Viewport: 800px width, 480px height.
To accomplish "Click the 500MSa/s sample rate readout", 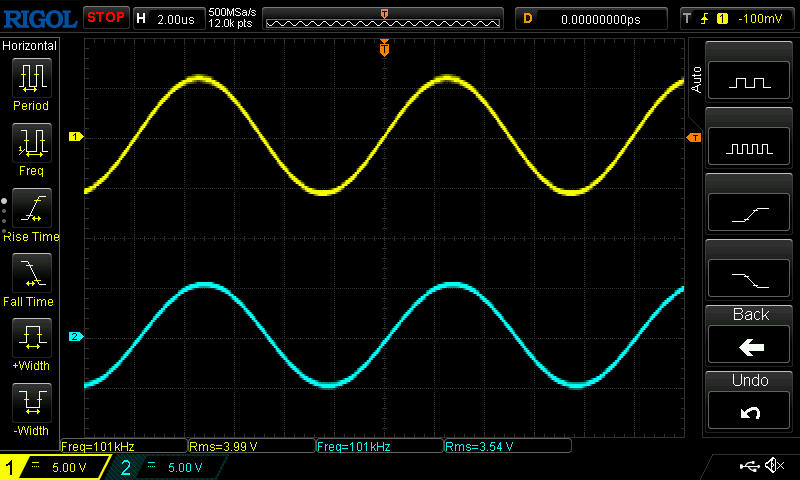I will click(232, 13).
